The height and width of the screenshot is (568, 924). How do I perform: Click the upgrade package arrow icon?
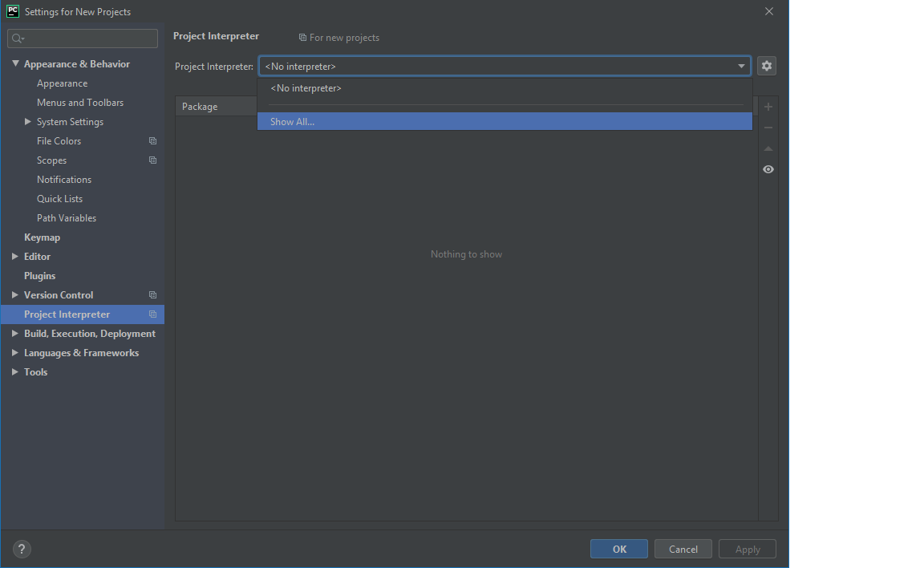(768, 148)
